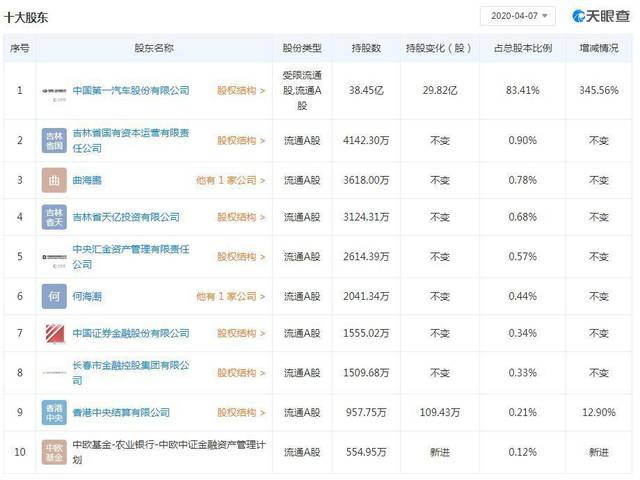Click 受限流通股,流通A股 share type cell
This screenshot has height=480, width=640.
click(302, 91)
